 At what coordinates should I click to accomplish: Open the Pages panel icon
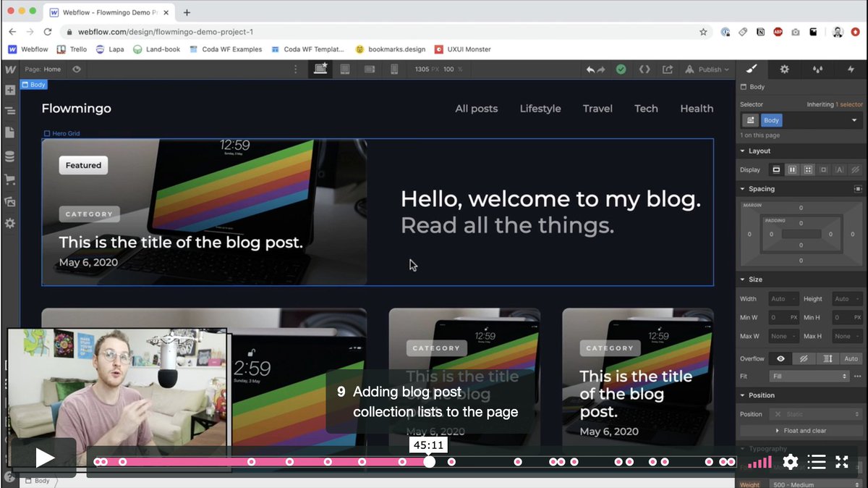pyautogui.click(x=10, y=133)
